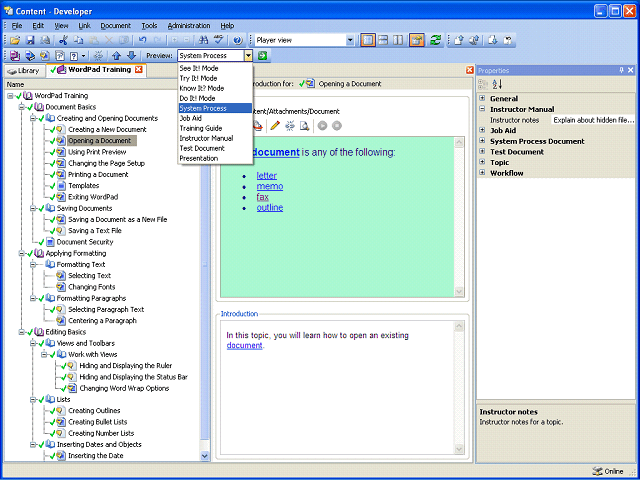Click the green Go preview button
The height and width of the screenshot is (480, 640).
pyautogui.click(x=262, y=56)
